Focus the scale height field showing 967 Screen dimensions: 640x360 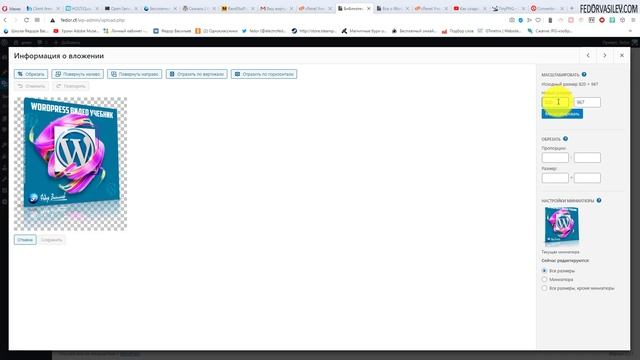click(x=587, y=102)
